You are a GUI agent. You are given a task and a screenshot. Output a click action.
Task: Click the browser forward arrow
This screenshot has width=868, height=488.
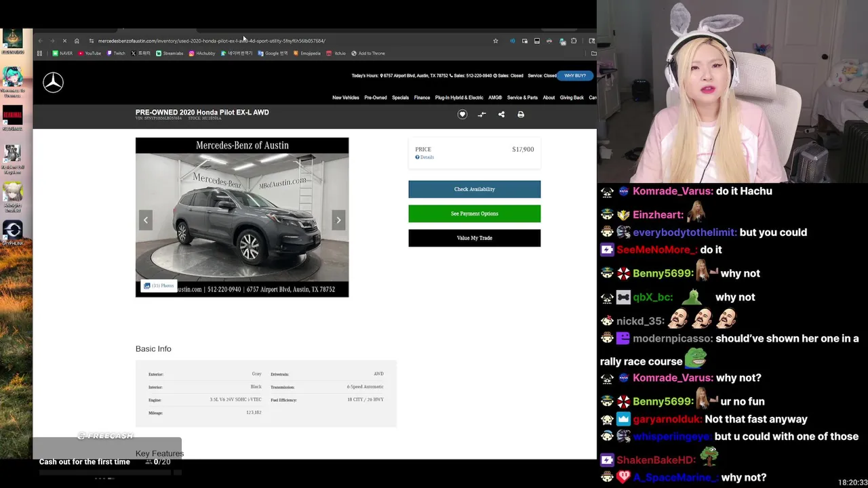[52, 41]
